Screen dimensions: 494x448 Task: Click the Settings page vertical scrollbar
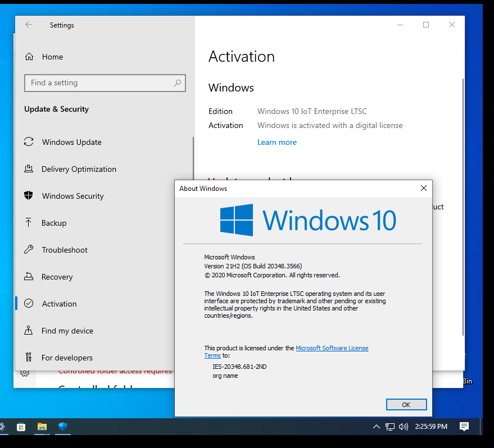463,207
